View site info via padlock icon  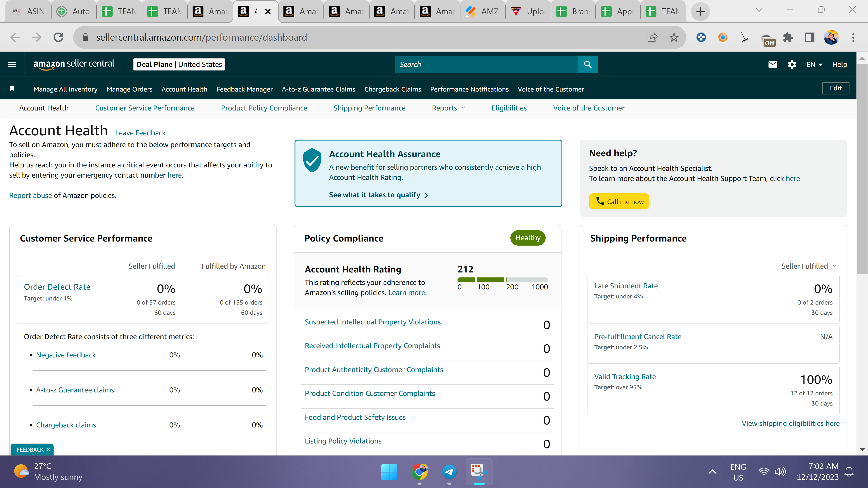pyautogui.click(x=85, y=37)
